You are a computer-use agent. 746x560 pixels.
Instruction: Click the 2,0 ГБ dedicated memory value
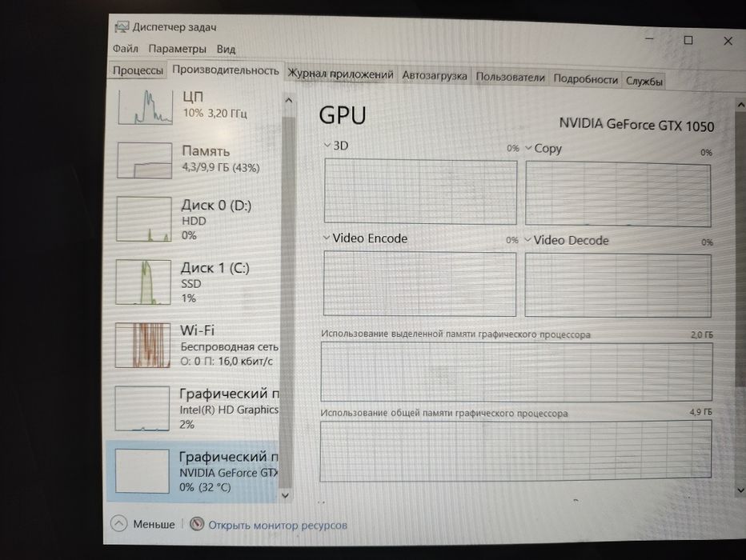[x=702, y=334]
